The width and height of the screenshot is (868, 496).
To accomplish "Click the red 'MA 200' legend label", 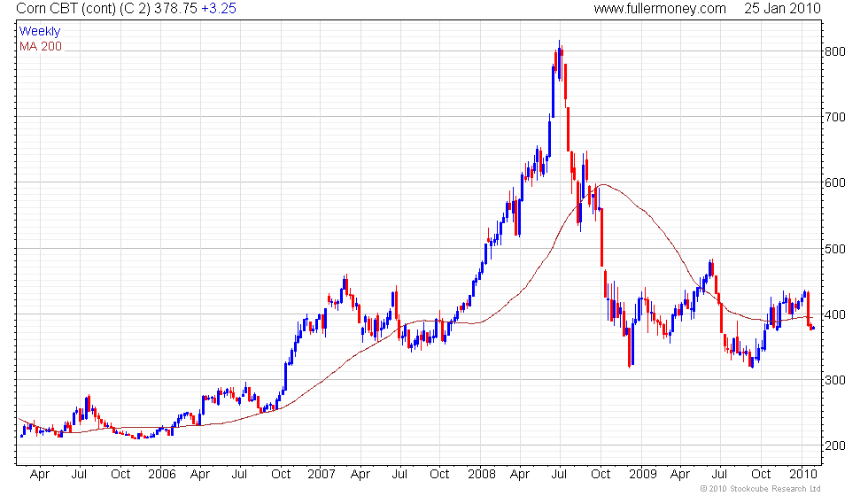I will 41,46.
